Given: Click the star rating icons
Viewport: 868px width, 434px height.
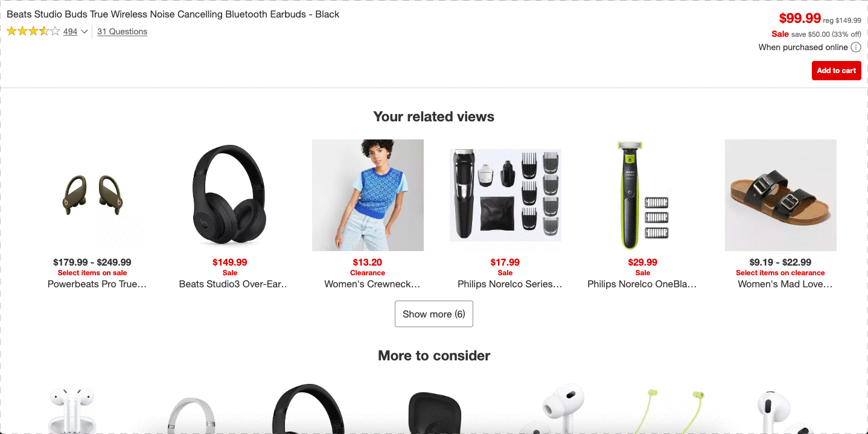Looking at the screenshot, I should [x=33, y=31].
